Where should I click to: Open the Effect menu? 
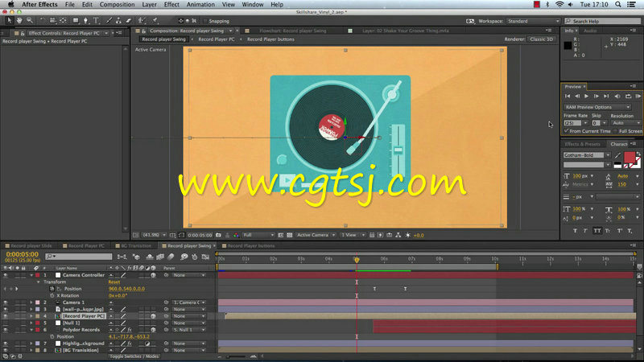171,5
